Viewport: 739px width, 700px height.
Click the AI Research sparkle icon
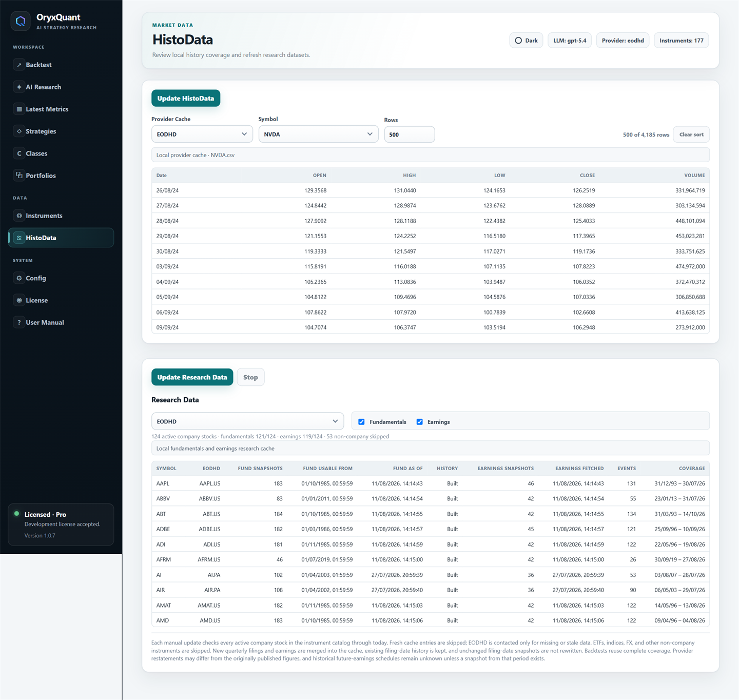point(19,87)
